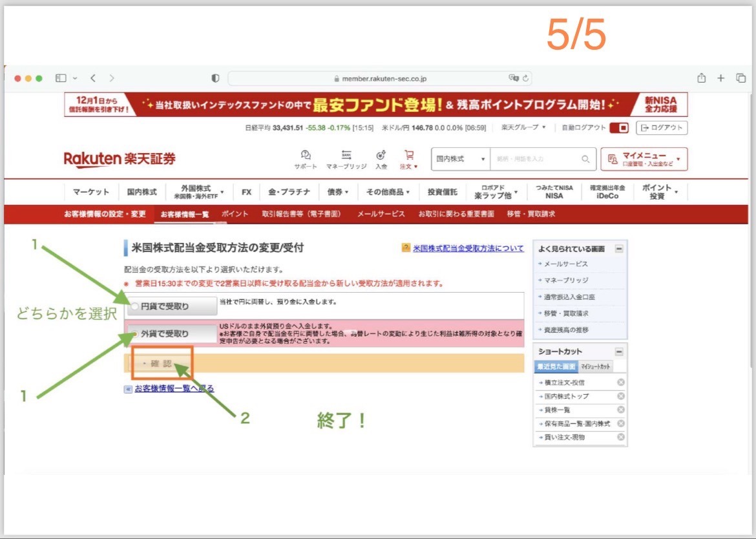Click the Rakuten 楽天証券 logo
The width and height of the screenshot is (756, 539).
(x=120, y=158)
